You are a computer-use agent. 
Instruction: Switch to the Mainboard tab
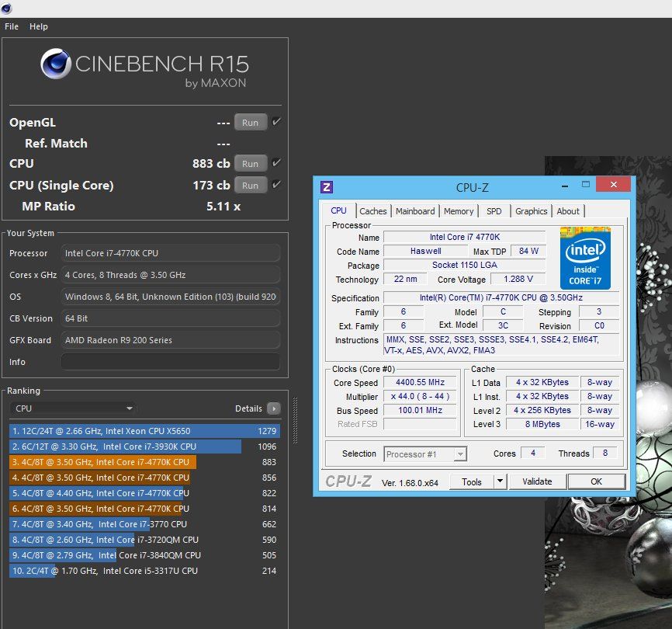point(415,211)
